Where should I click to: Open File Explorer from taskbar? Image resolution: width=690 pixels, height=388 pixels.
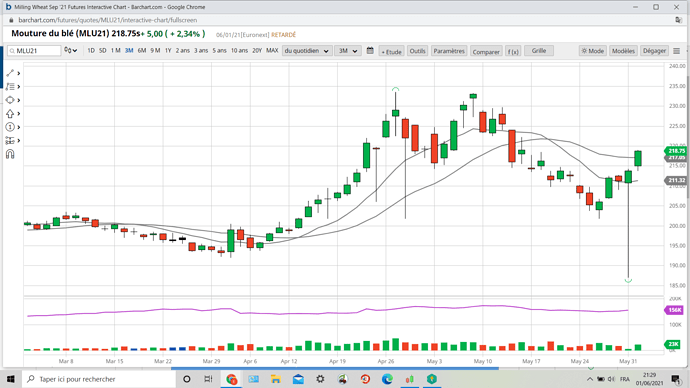pyautogui.click(x=276, y=379)
